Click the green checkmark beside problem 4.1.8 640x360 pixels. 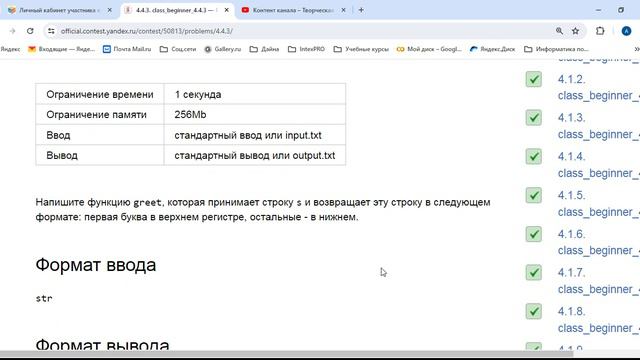(x=533, y=311)
